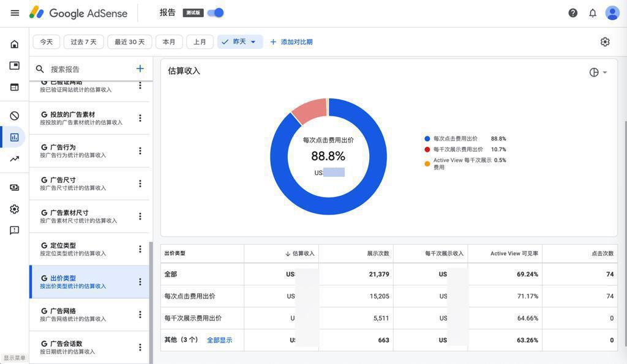Sort by 展示次数 column header

[378, 253]
